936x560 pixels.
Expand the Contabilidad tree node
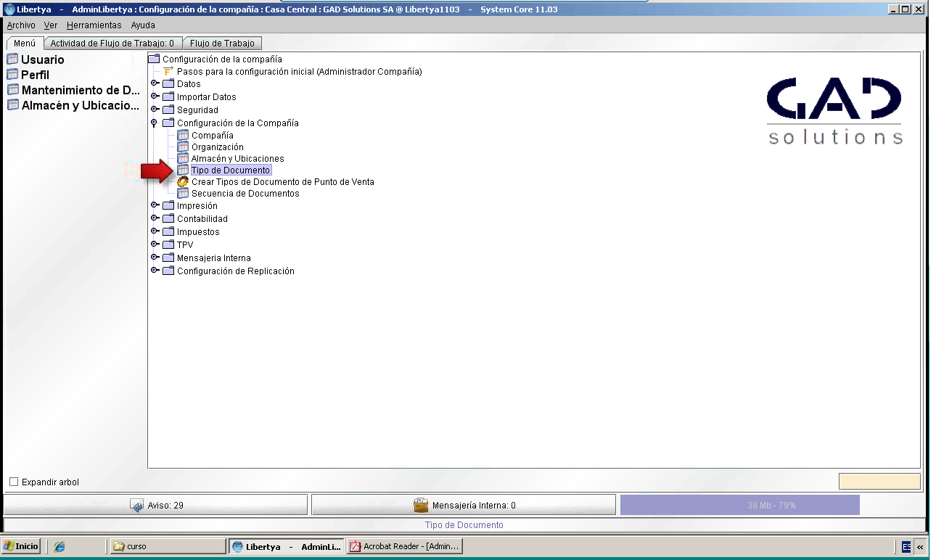(x=155, y=218)
